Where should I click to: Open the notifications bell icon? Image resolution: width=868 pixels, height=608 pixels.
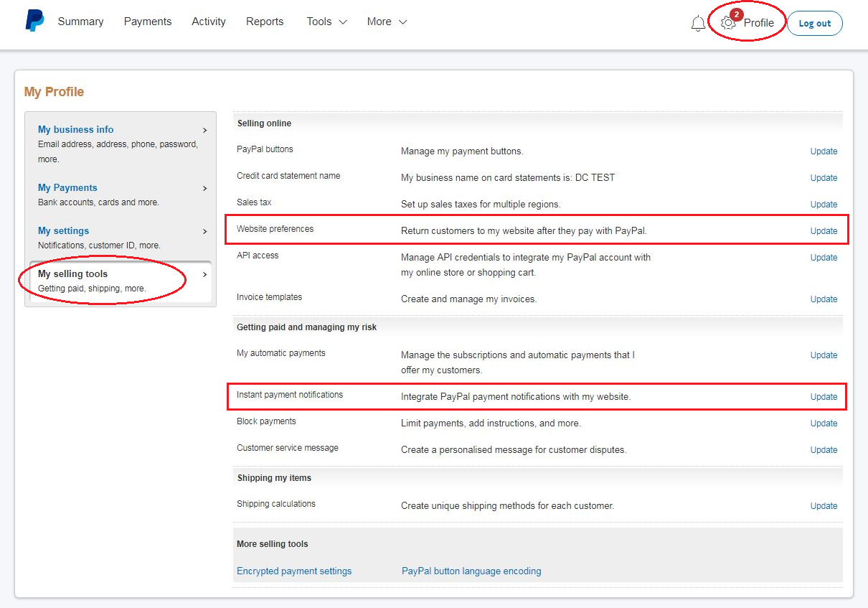coord(698,23)
